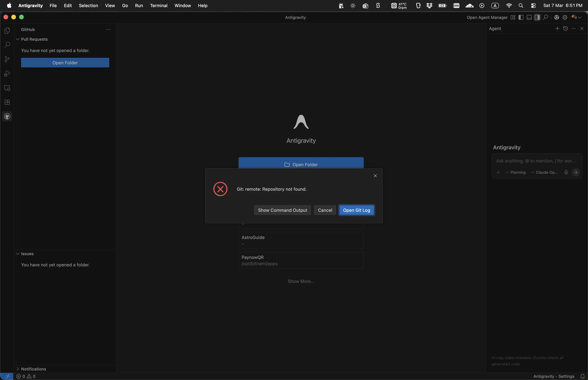Open macOS Control Center

[533, 5]
